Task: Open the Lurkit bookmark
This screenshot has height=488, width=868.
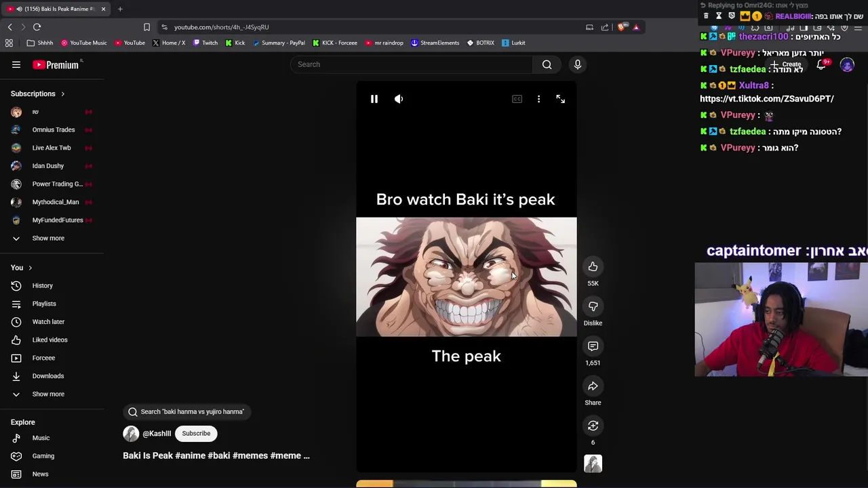Action: point(513,43)
